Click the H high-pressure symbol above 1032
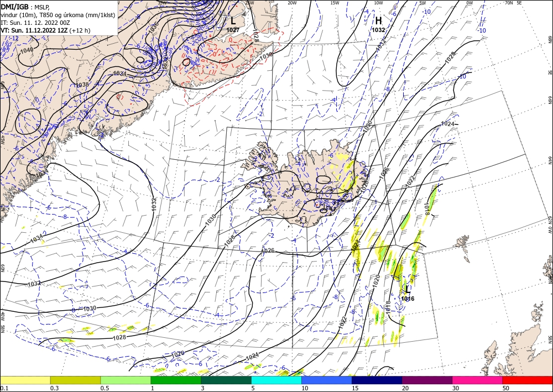This screenshot has width=553, height=392. [378, 21]
